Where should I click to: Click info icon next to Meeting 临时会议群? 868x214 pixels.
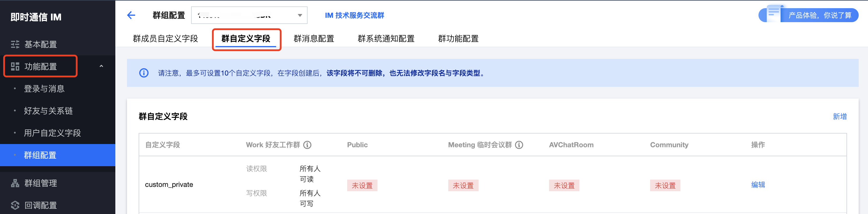click(x=519, y=145)
